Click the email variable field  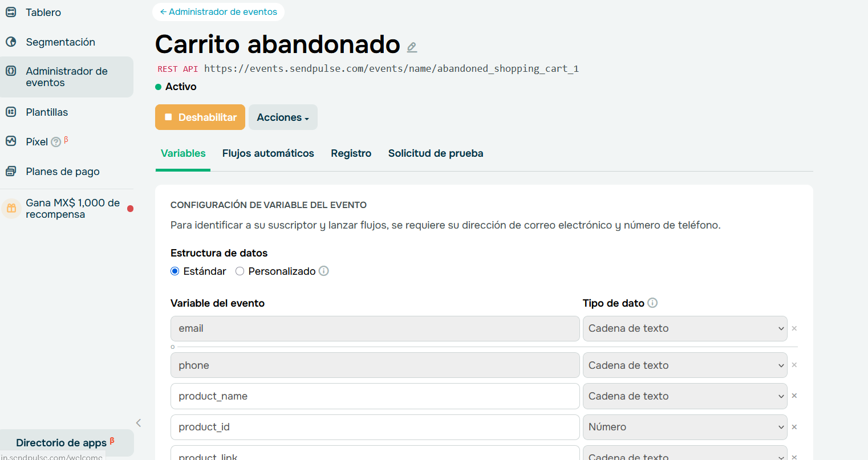point(375,328)
